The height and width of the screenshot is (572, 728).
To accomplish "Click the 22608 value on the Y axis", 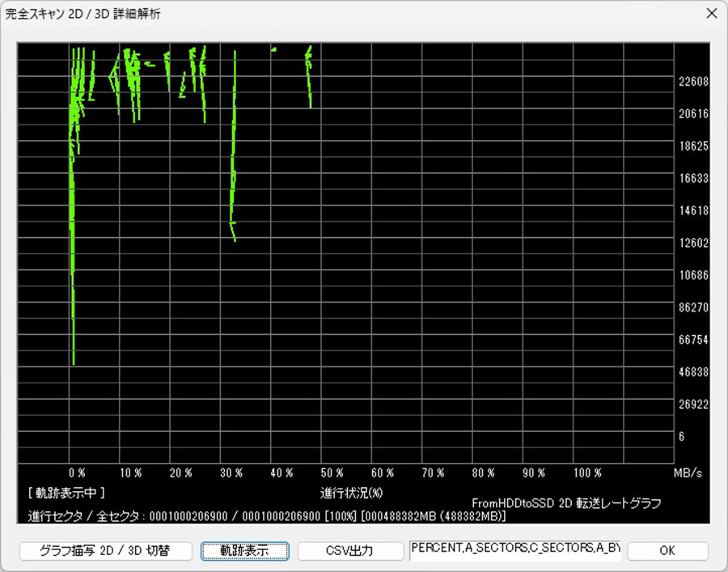I will 693,82.
